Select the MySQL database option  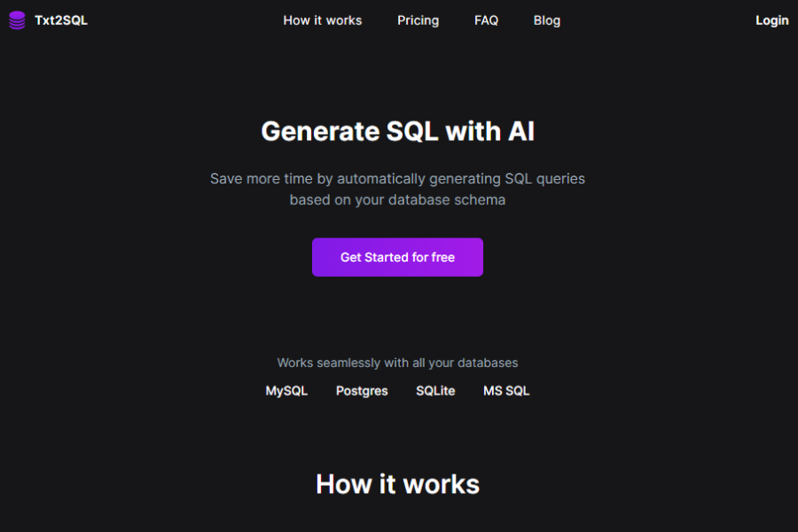[286, 390]
